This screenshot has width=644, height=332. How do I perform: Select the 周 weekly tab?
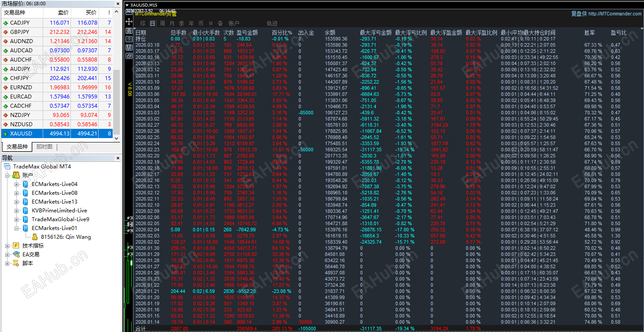coord(162,23)
